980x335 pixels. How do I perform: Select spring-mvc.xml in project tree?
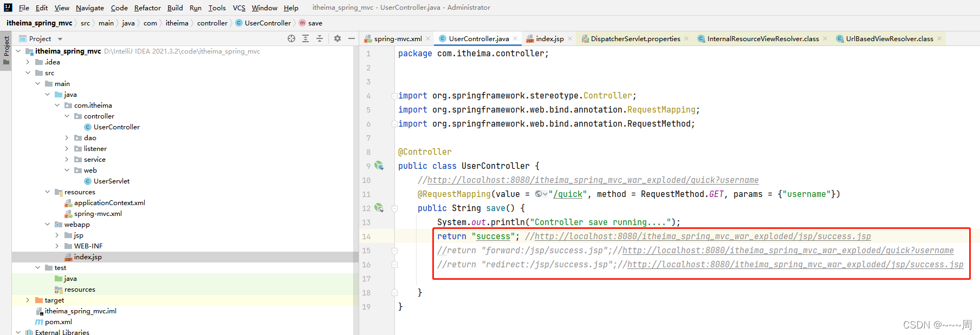pyautogui.click(x=98, y=213)
